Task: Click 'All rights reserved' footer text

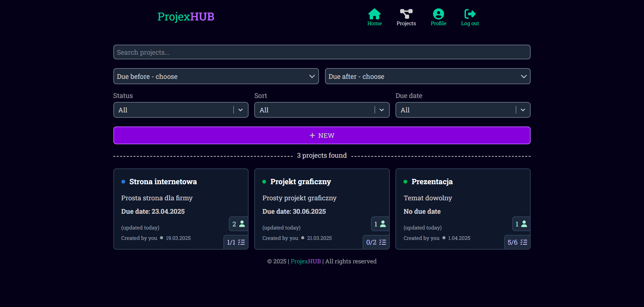Action: pos(351,261)
